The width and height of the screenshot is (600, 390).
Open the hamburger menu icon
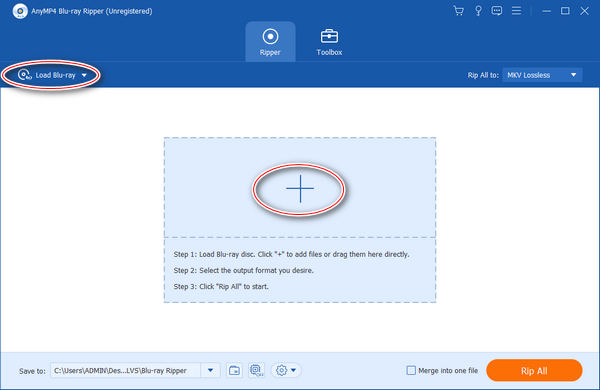[x=516, y=11]
